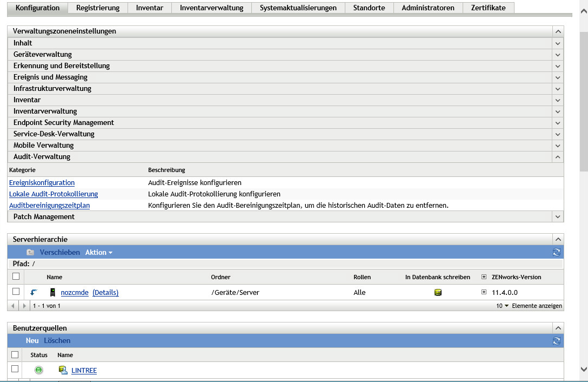This screenshot has width=588, height=382.
Task: Open the LINTREE user source link
Action: (x=84, y=370)
